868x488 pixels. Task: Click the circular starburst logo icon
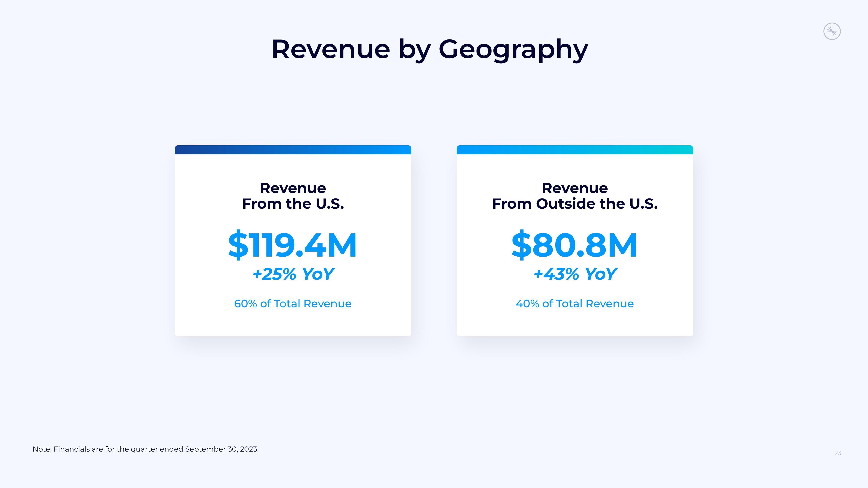tap(832, 31)
